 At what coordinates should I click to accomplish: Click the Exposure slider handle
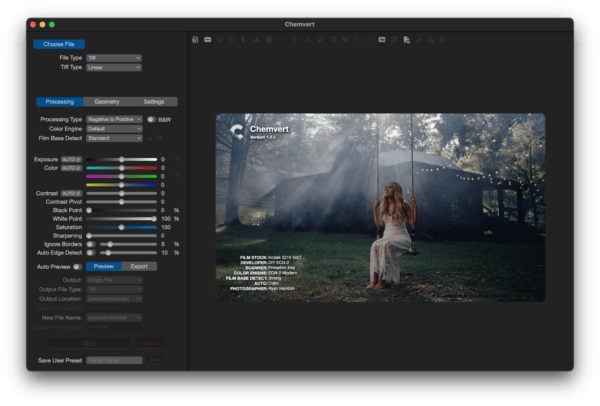121,159
